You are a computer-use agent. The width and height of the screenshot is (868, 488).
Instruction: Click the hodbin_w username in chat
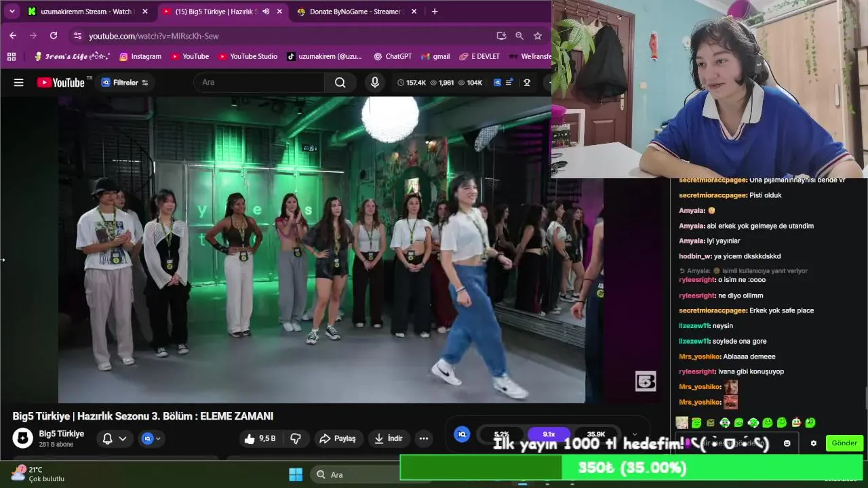click(x=696, y=256)
